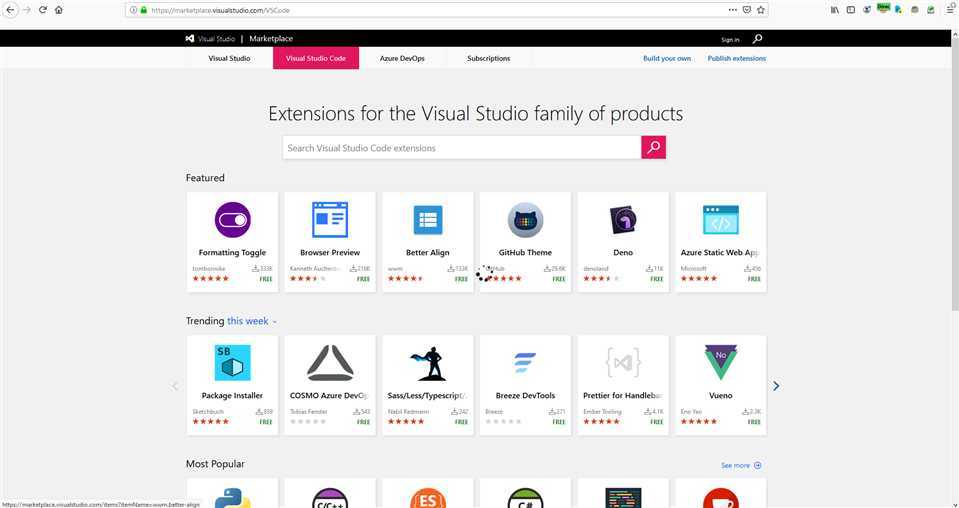This screenshot has height=508, width=959.
Task: Switch to the Azure DevOps tab
Action: coord(402,59)
